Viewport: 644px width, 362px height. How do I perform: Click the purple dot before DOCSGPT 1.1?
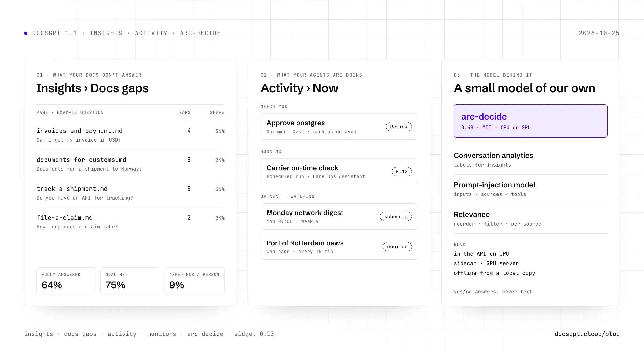pos(26,33)
